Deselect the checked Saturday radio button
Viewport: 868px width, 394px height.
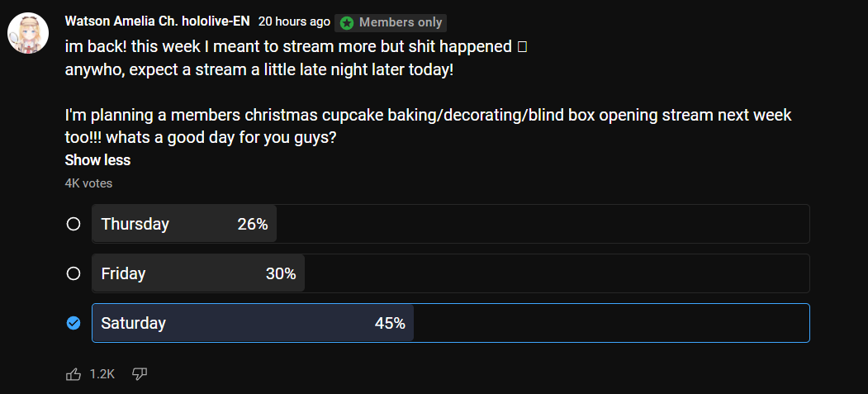click(74, 323)
